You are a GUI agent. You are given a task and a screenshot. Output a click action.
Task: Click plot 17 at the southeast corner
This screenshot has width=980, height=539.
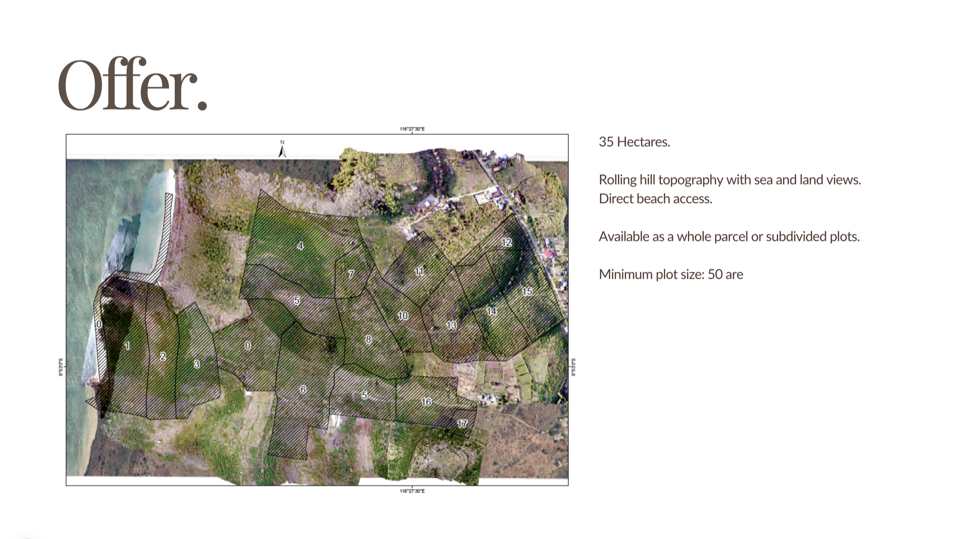click(x=462, y=424)
